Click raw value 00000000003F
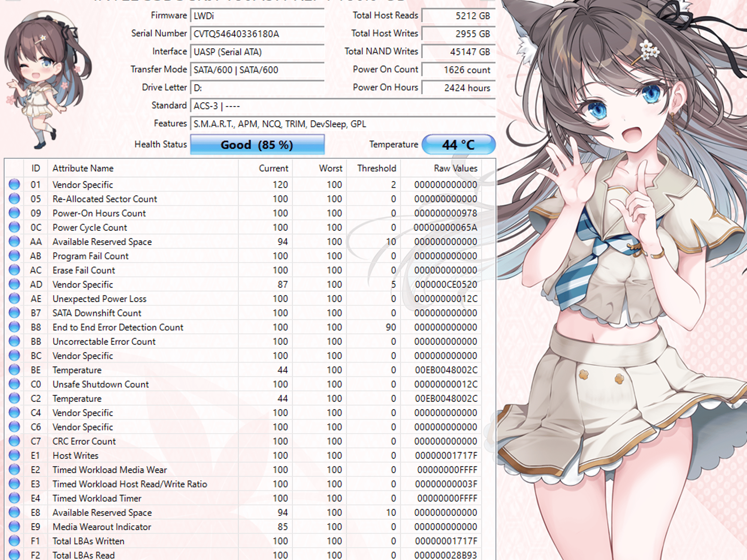This screenshot has height=560, width=747. [x=446, y=484]
